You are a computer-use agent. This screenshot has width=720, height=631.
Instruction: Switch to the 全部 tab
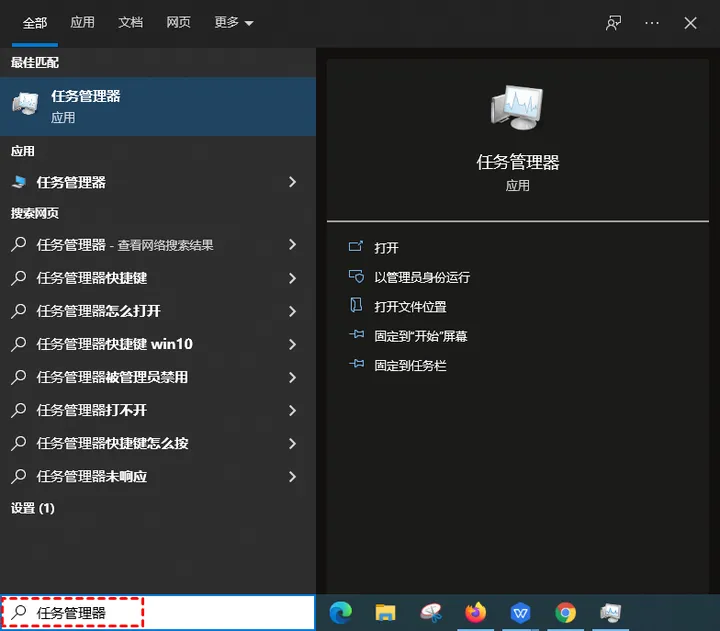point(35,23)
